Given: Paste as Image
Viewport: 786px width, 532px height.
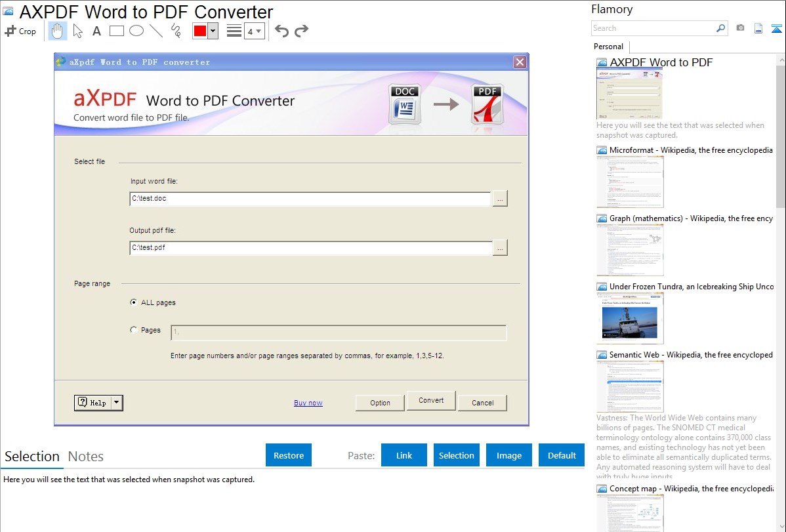Looking at the screenshot, I should (508, 455).
